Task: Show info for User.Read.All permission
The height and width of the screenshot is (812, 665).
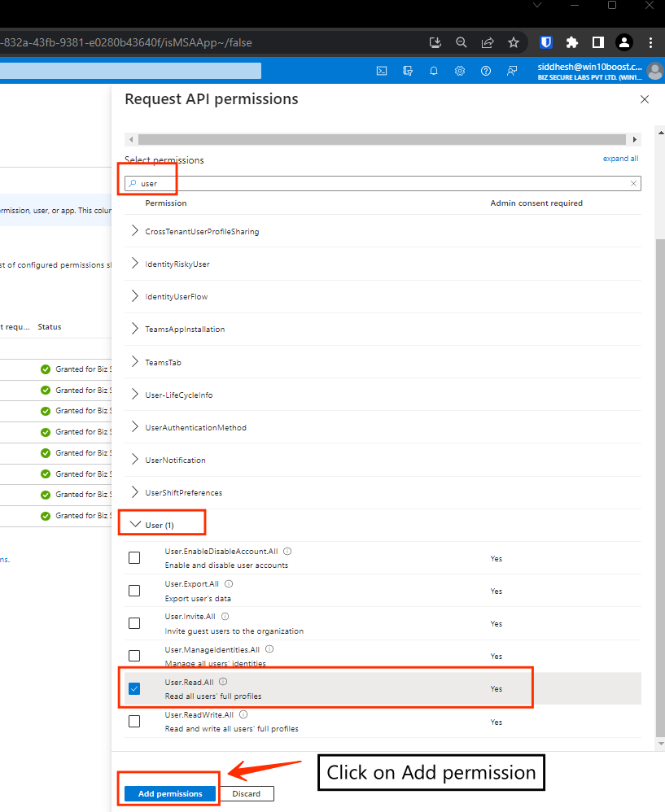Action: (x=223, y=682)
